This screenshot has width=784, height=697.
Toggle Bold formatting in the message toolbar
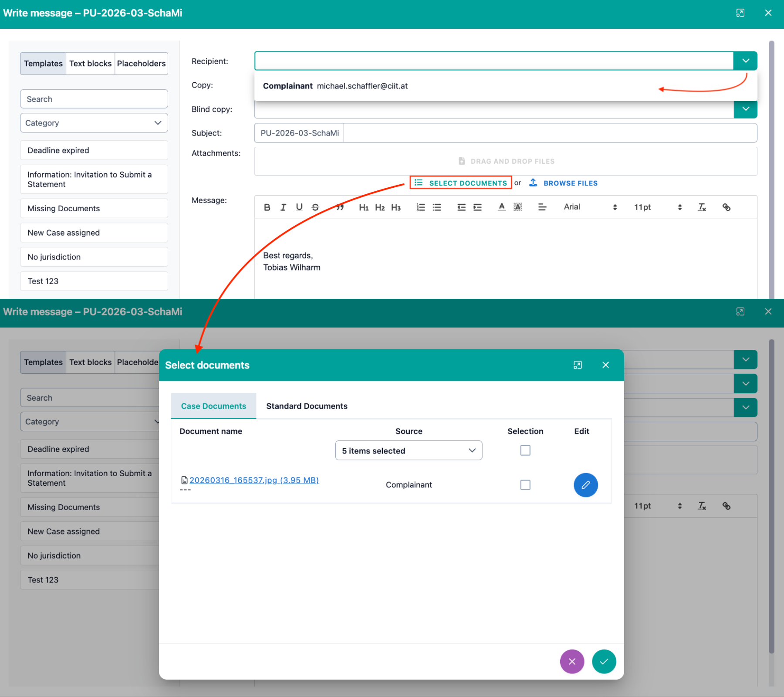(267, 207)
